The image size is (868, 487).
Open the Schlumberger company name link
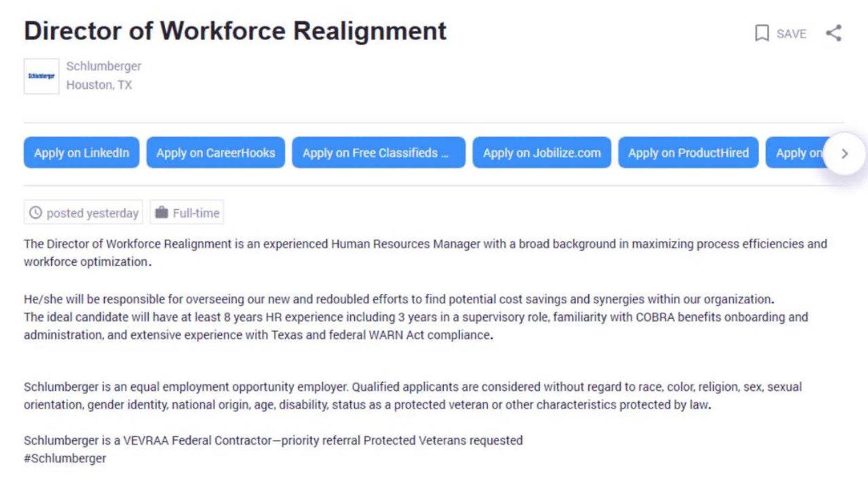[103, 66]
